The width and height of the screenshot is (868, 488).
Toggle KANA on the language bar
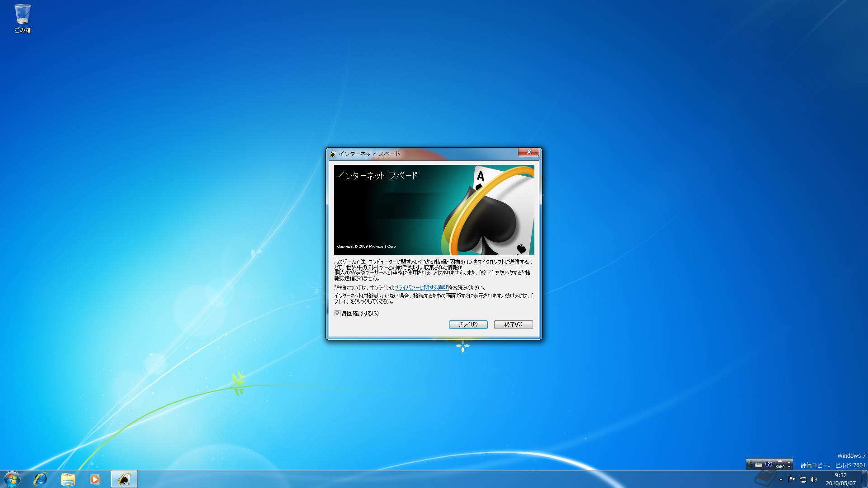[x=780, y=467]
